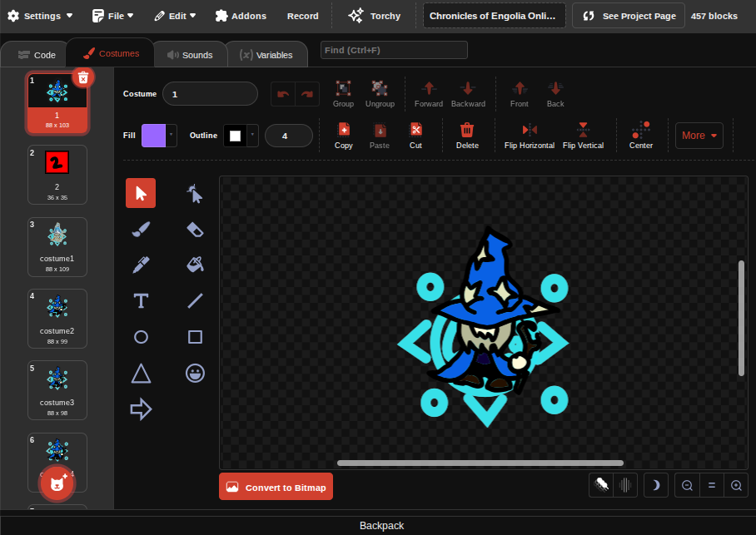
Task: Copy the selected shape
Action: (x=344, y=136)
